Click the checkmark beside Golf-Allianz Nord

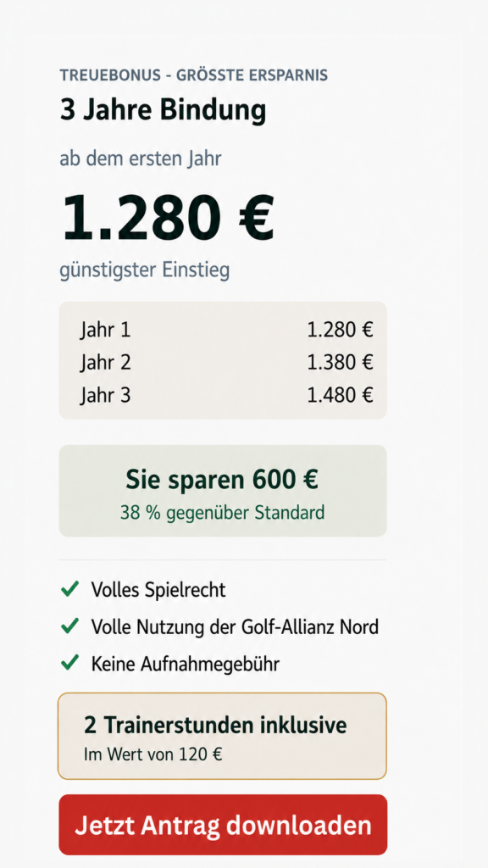pyautogui.click(x=69, y=626)
